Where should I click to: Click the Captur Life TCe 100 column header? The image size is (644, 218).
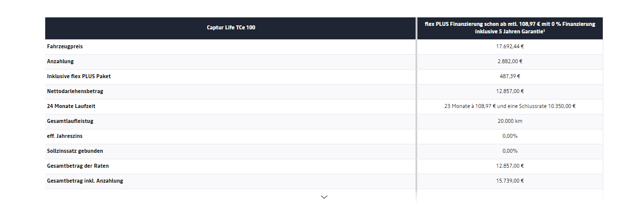tap(231, 28)
